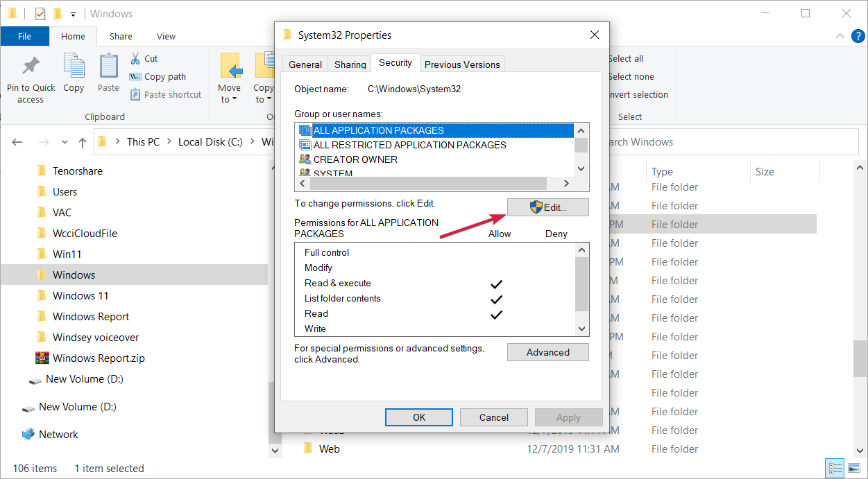Click Windows Report.zip archive icon
The width and height of the screenshot is (868, 479).
42,358
